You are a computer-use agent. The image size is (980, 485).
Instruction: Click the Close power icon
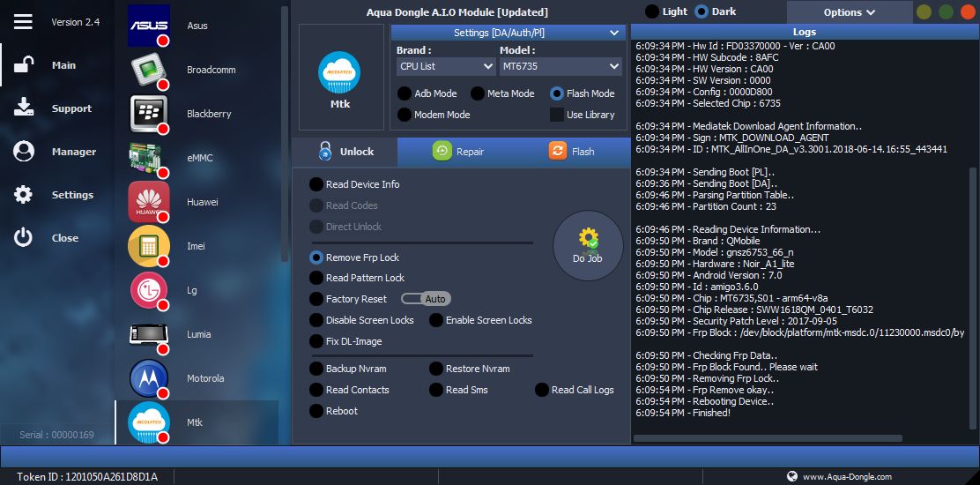point(23,238)
